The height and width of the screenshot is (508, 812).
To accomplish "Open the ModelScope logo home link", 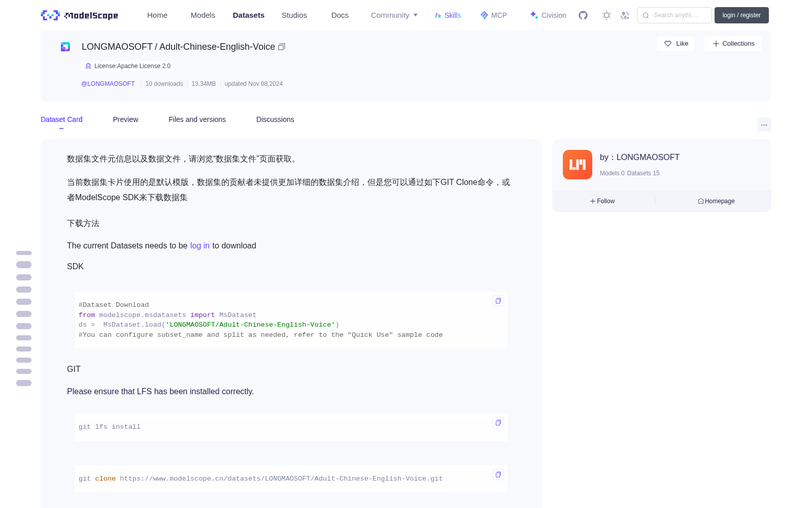I will pos(80,15).
